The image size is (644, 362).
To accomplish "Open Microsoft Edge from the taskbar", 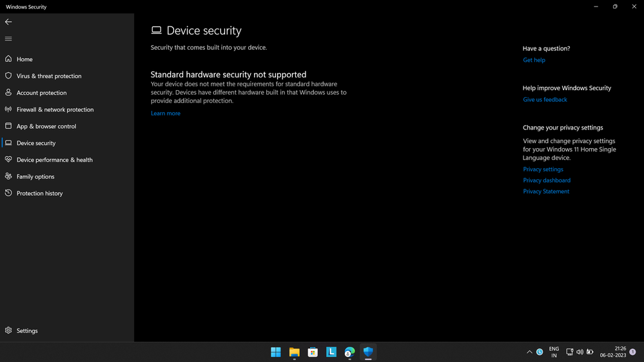I will pos(349,352).
